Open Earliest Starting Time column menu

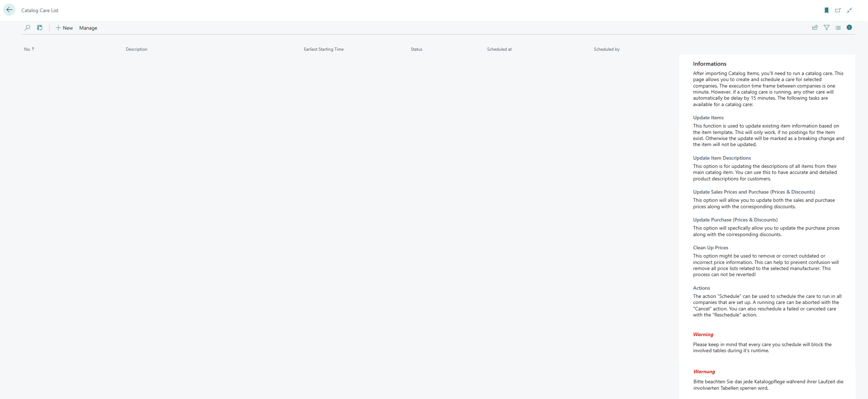[x=324, y=49]
